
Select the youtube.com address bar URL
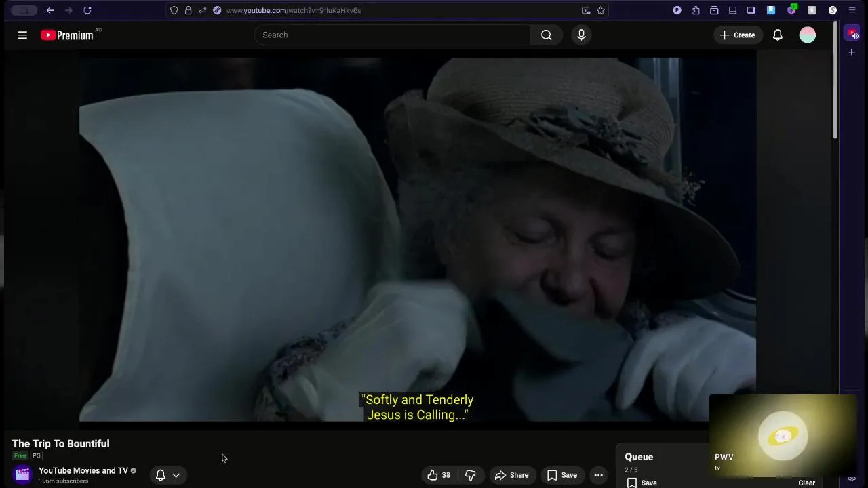point(294,10)
